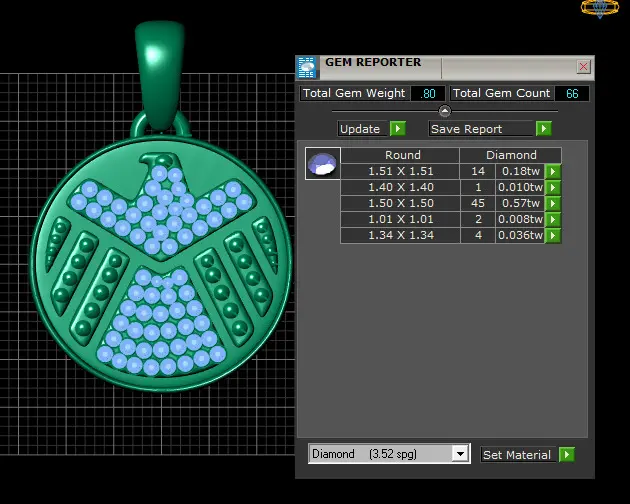Click the count 2 cell
The height and width of the screenshot is (504, 630).
coord(478,219)
